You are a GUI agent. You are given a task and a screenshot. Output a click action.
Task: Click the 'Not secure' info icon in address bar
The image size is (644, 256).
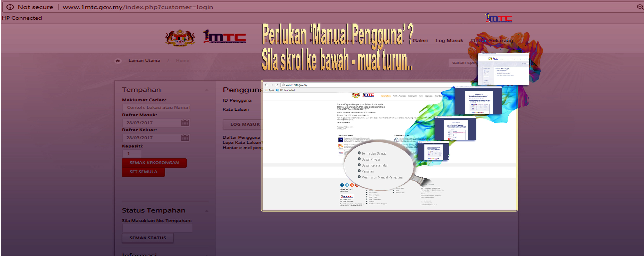pos(10,7)
